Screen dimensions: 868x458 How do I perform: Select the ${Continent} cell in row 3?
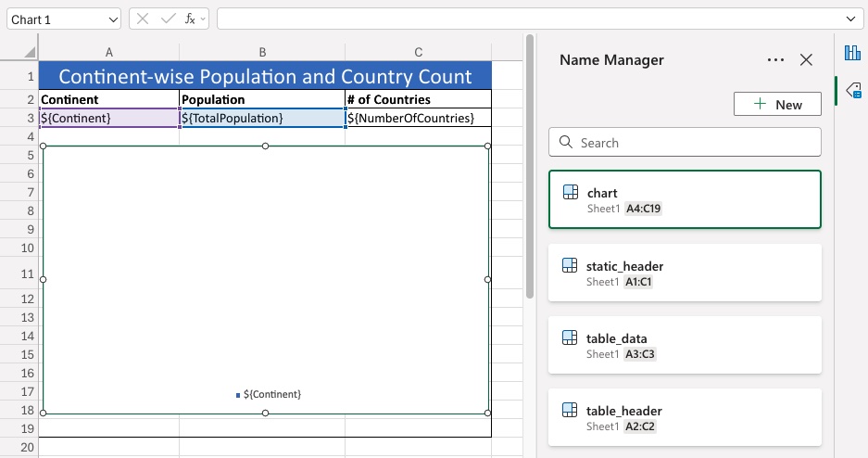pos(109,118)
